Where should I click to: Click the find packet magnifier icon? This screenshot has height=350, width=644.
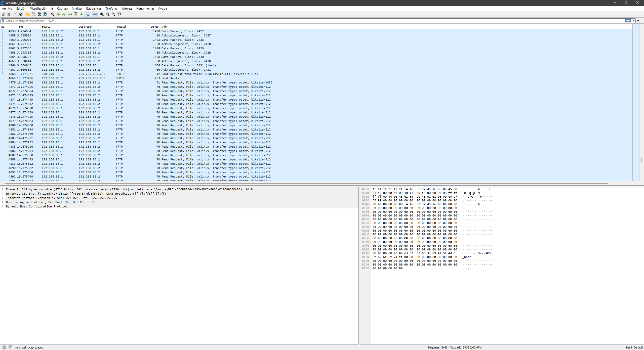click(53, 14)
